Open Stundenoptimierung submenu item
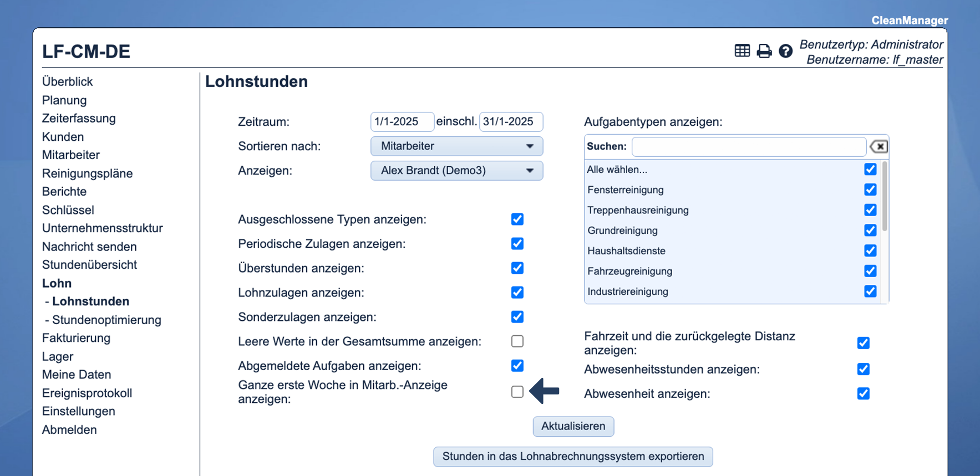The image size is (980, 476). click(x=106, y=320)
